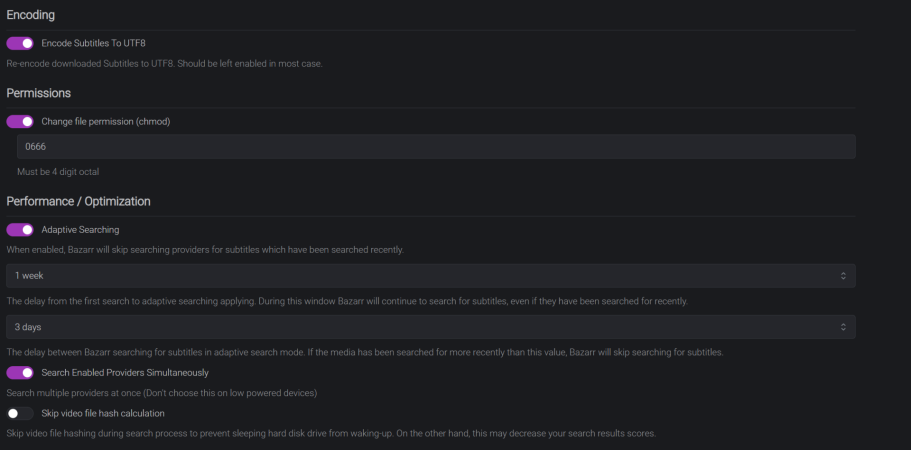Click the chmod field showing 0666
This screenshot has height=450, width=911.
pos(435,147)
